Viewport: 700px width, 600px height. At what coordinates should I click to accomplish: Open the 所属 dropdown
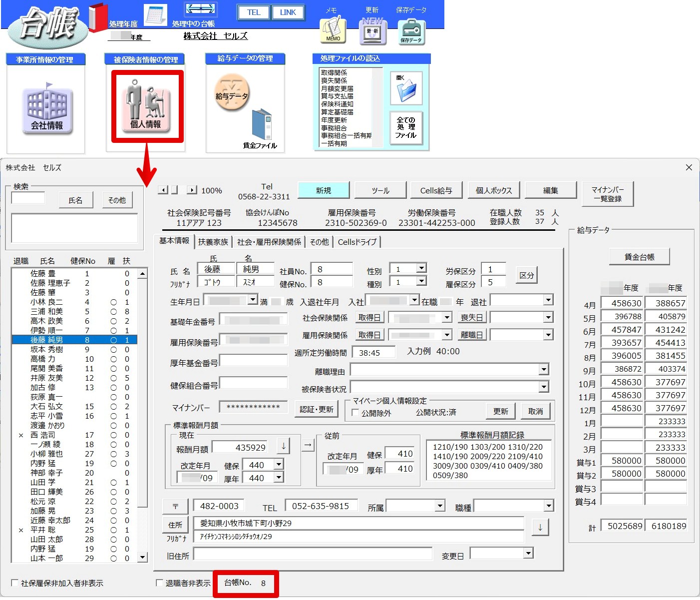(440, 506)
